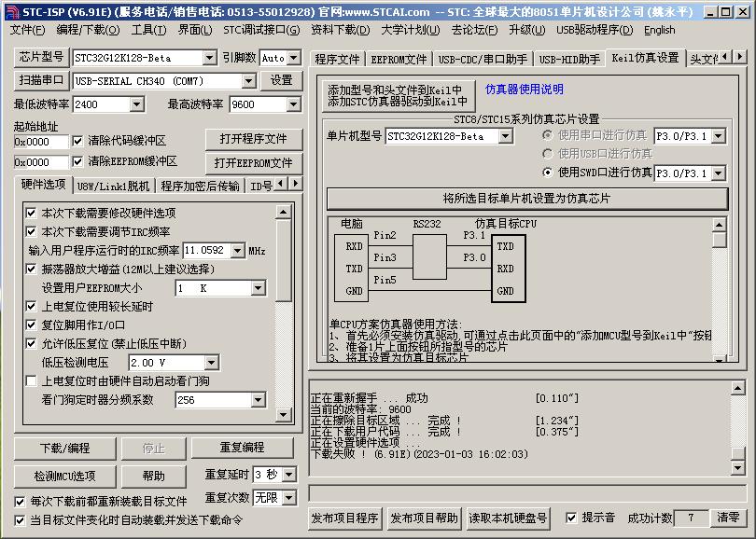Switch to the 程序文件 tab
The height and width of the screenshot is (539, 756).
click(337, 60)
